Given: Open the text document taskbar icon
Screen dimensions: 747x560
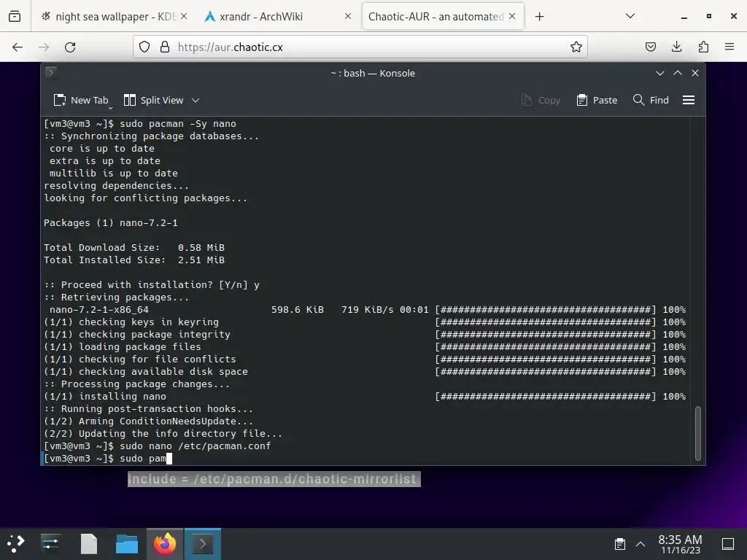Looking at the screenshot, I should (x=88, y=543).
